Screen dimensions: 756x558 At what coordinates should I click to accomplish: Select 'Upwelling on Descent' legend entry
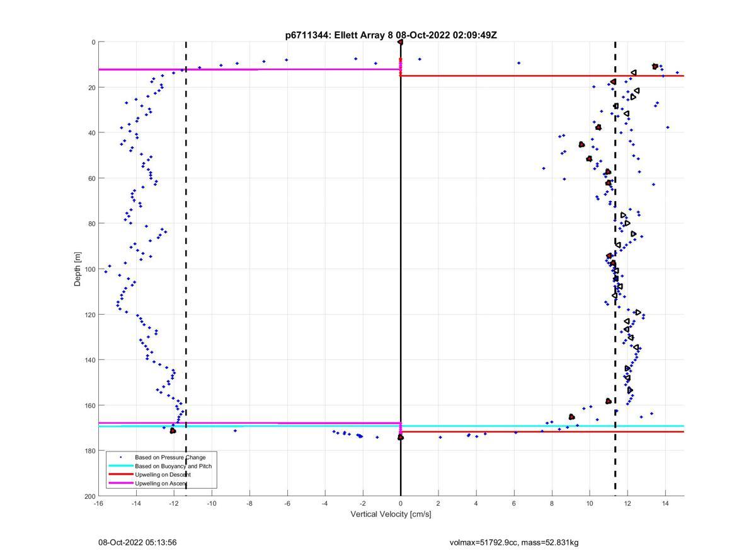163,475
